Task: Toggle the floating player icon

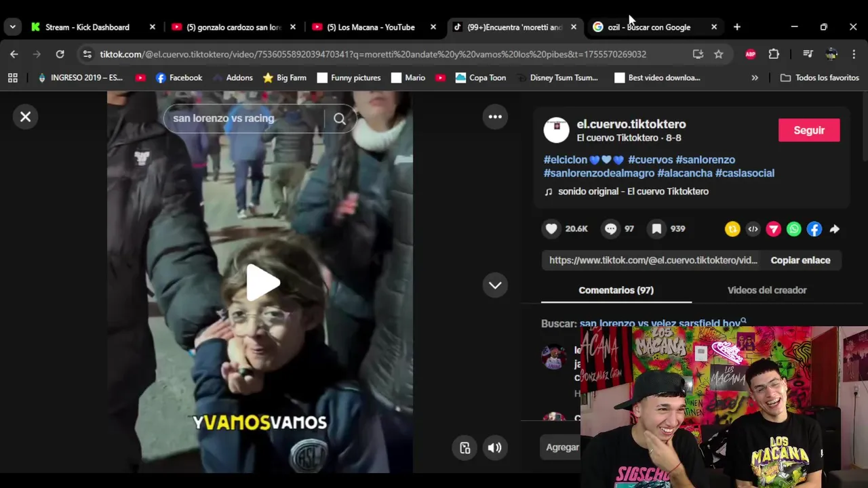Action: point(465,447)
